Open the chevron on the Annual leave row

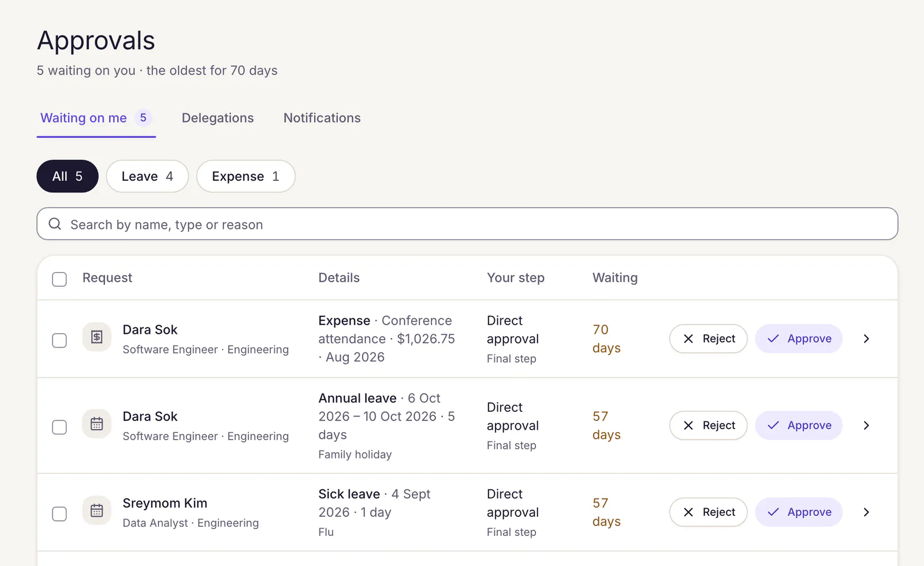[866, 426]
